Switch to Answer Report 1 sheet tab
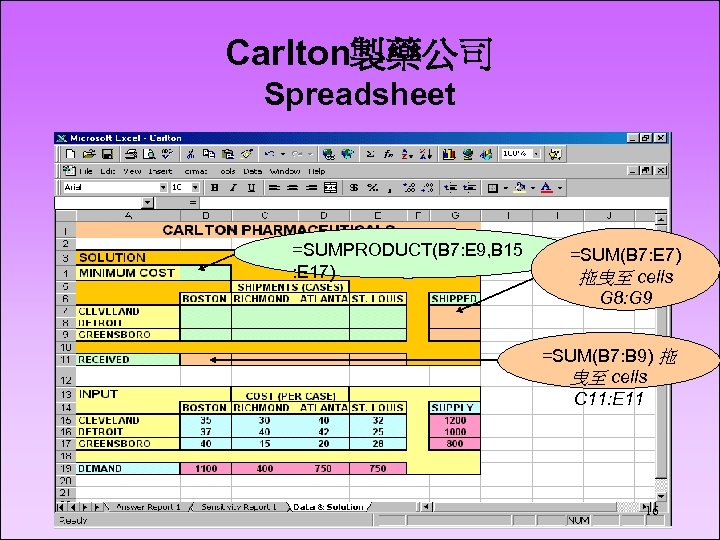The width and height of the screenshot is (720, 540). coord(148,507)
